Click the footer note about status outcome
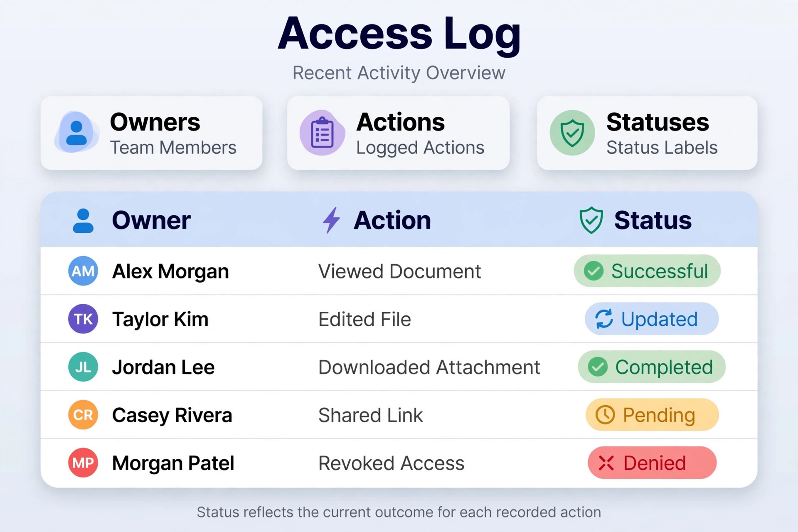Image resolution: width=798 pixels, height=532 pixels. pyautogui.click(x=399, y=512)
